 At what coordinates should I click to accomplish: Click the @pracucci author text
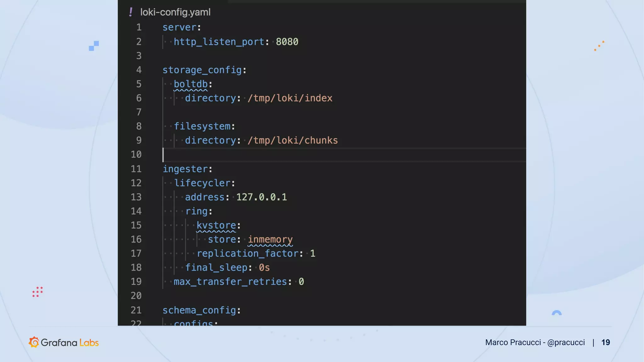pos(566,343)
